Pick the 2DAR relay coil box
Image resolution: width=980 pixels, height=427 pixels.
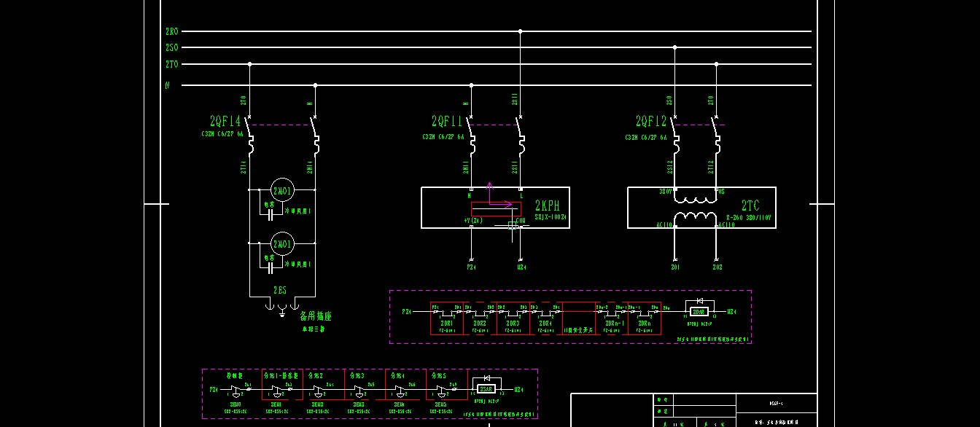point(699,311)
